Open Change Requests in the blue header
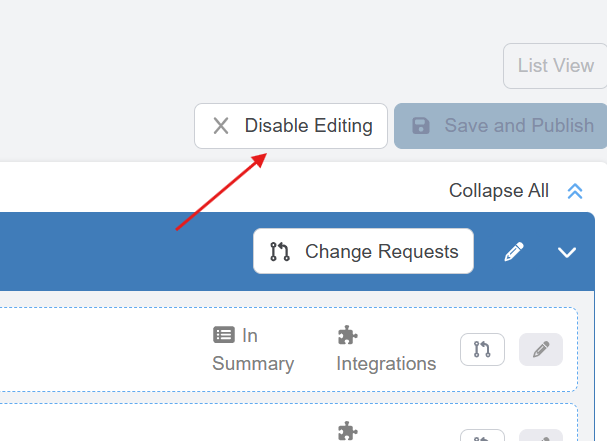Screen dimensions: 607x441 (x=363, y=252)
